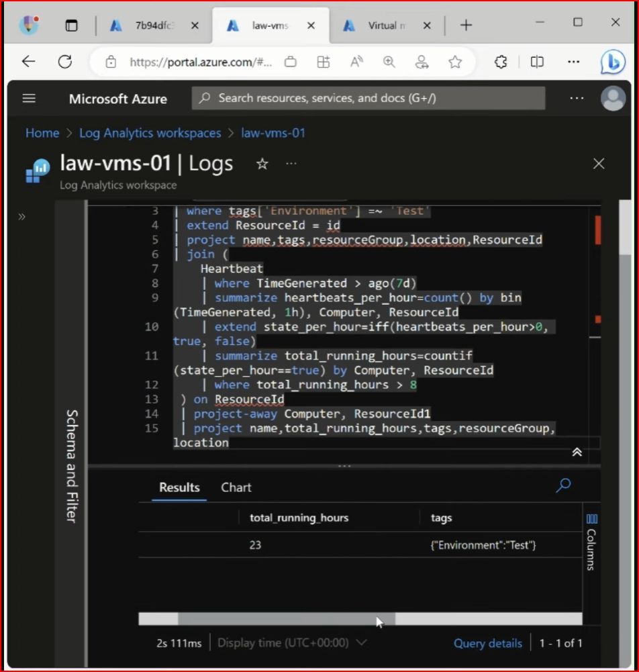Viewport: 639px width, 672px height.
Task: Close the law-vms browser tab
Action: (x=311, y=26)
